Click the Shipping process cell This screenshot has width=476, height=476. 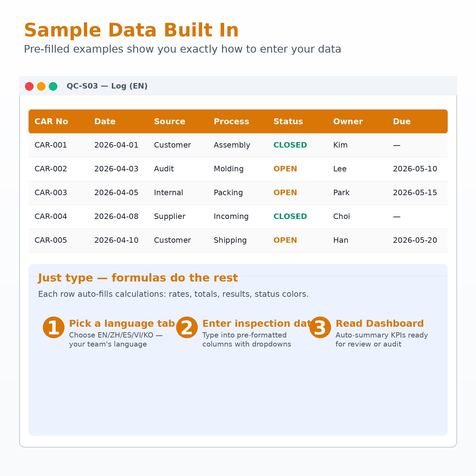pyautogui.click(x=230, y=240)
